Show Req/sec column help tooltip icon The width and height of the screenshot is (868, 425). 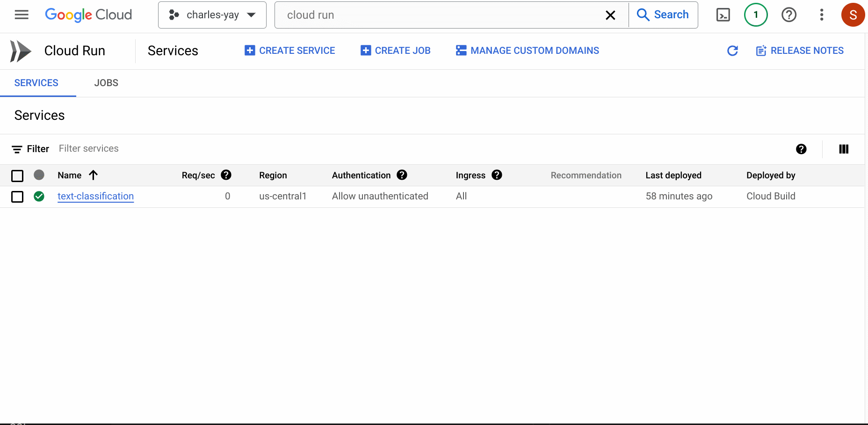point(226,175)
